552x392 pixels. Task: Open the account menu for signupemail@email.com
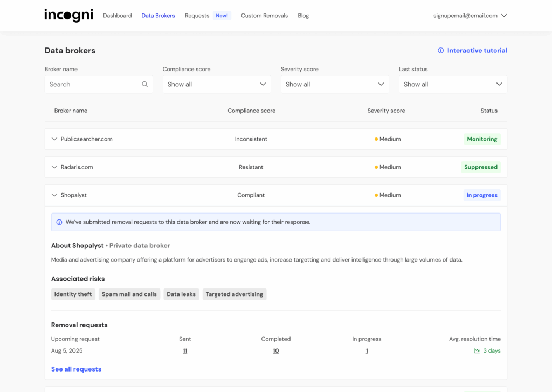pyautogui.click(x=470, y=16)
